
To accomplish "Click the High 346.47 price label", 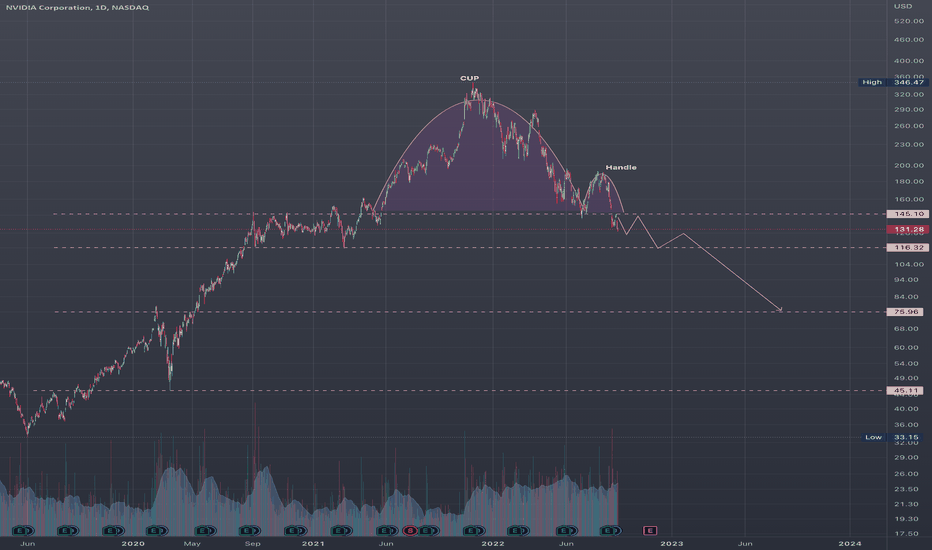I will point(893,82).
